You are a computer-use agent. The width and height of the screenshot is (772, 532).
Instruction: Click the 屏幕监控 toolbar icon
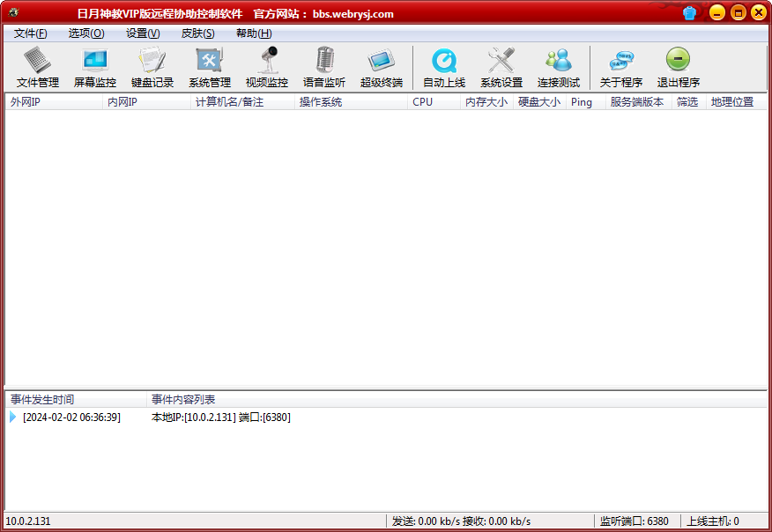(x=94, y=68)
